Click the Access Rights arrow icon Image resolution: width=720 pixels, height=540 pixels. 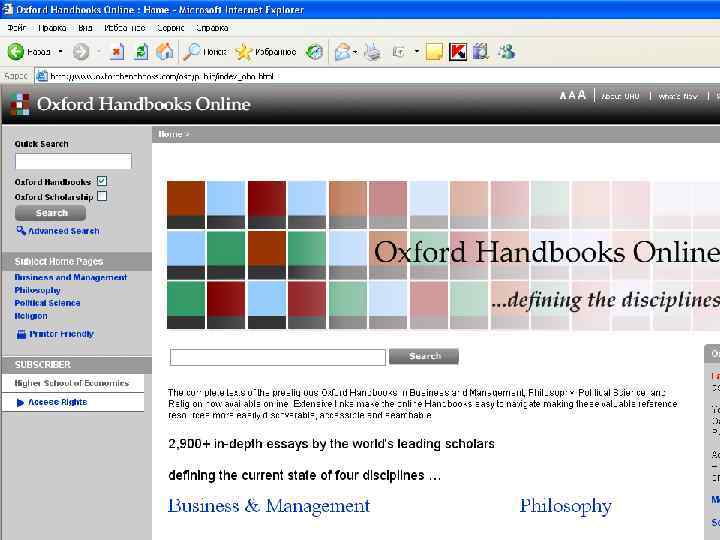coord(20,403)
